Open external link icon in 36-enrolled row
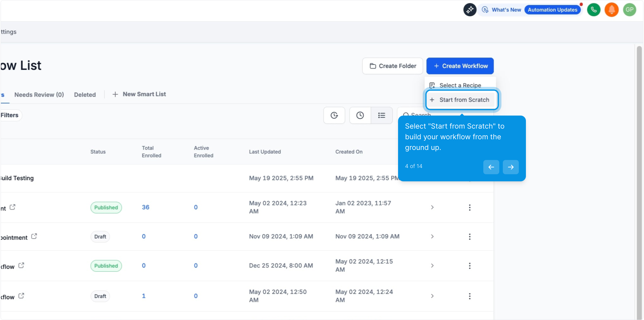This screenshot has height=320, width=644. click(12, 207)
